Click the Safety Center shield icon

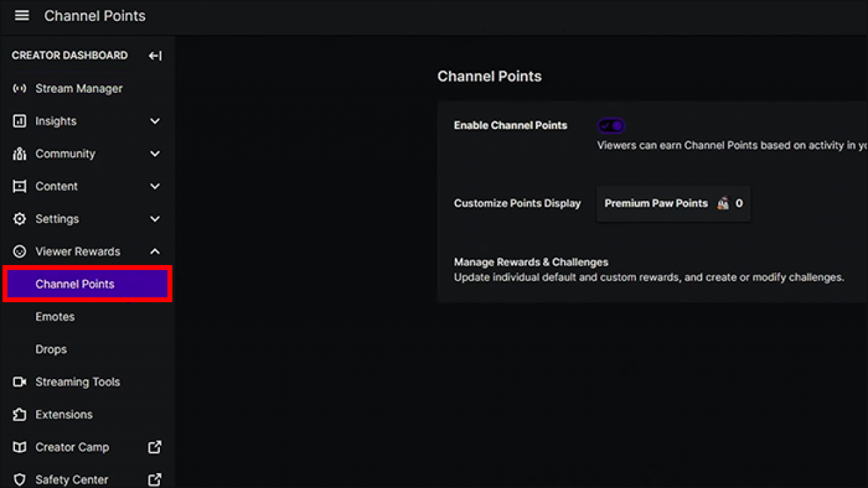[x=19, y=479]
